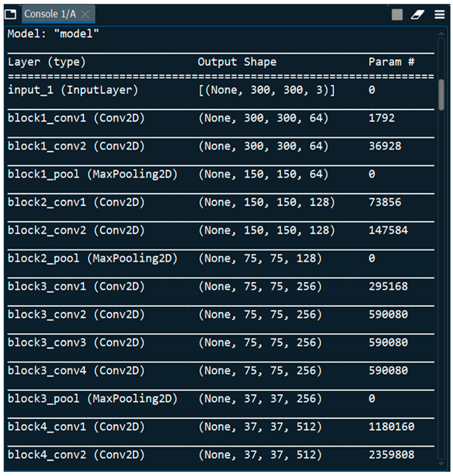Image resolution: width=453 pixels, height=476 pixels.
Task: Clear console with the eraser icon
Action: (418, 14)
